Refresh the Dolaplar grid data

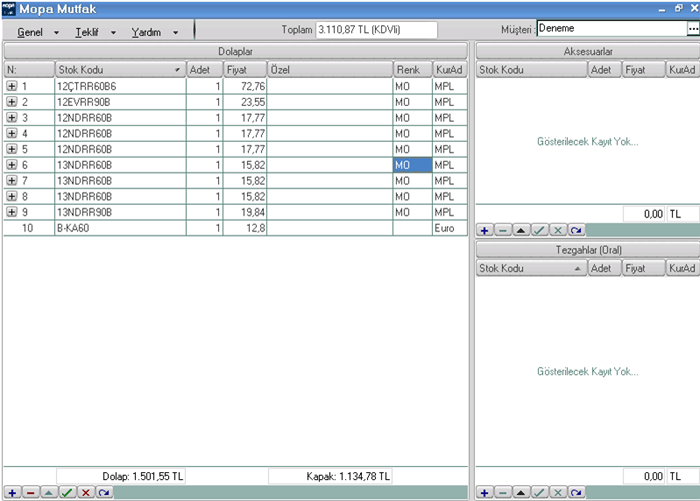click(104, 493)
